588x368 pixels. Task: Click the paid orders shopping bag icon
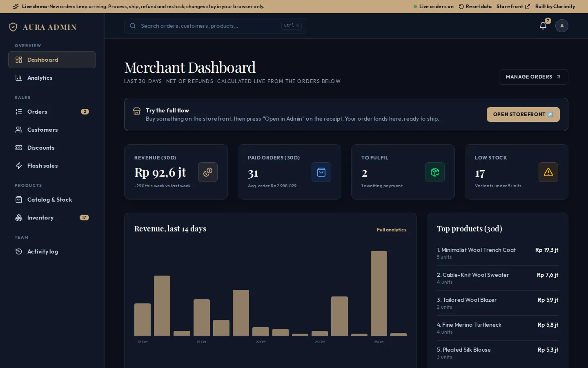click(x=321, y=172)
